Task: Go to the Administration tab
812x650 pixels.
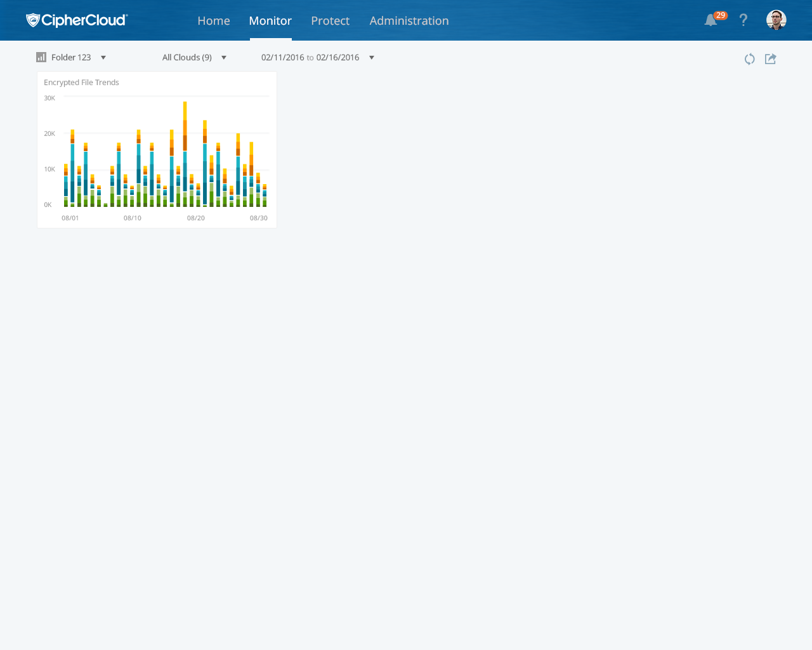Action: point(409,20)
